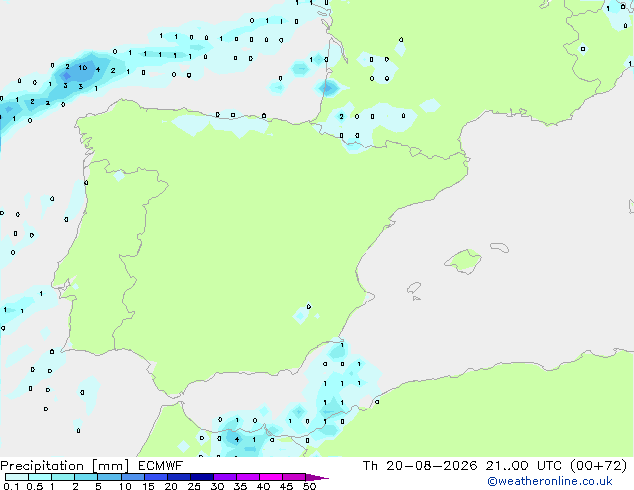634x490 pixels.
Task: Click the "10" precipitation value on the map
Action: [83, 68]
